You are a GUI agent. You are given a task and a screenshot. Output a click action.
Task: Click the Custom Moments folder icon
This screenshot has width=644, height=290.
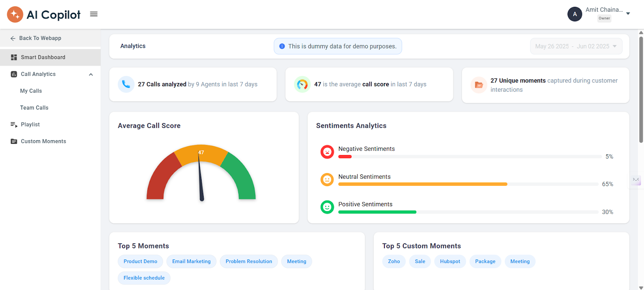pos(14,141)
